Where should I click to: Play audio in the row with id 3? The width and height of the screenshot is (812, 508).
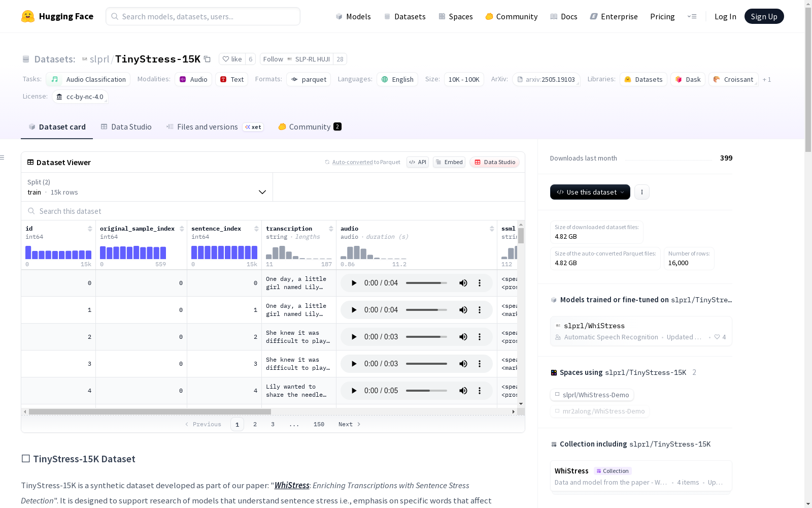pos(354,364)
